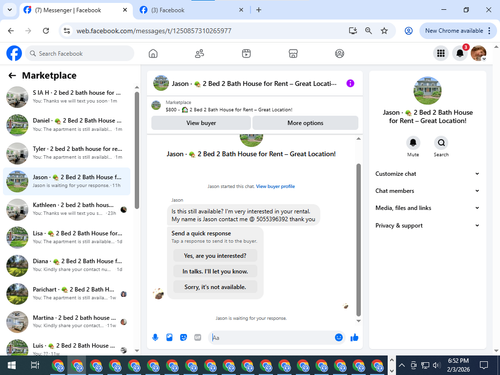Open Facebook home feed icon
Screen dimensions: 500x375
(153, 53)
